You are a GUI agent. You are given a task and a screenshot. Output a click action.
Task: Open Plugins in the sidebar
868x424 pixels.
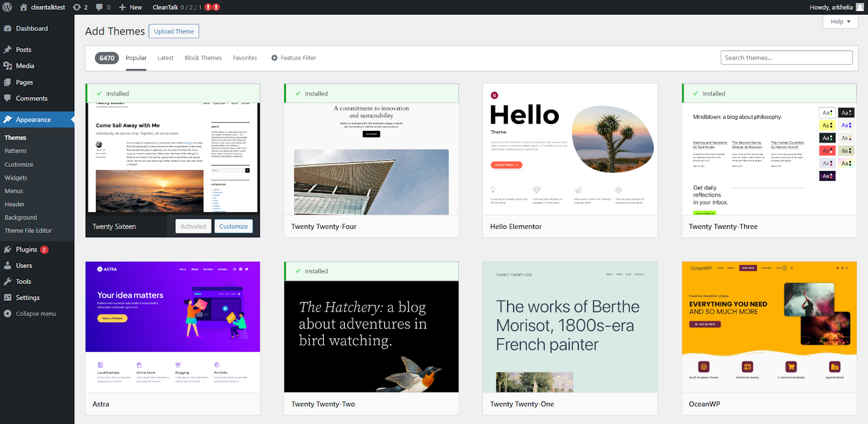click(x=27, y=250)
